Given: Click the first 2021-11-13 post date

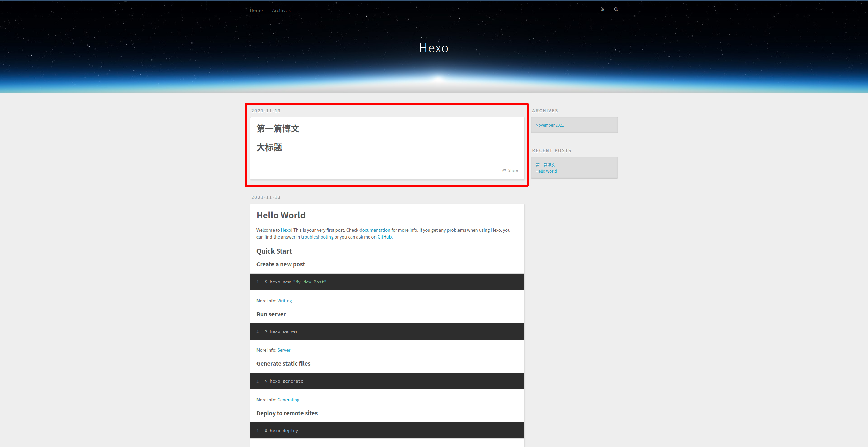Looking at the screenshot, I should pos(266,111).
